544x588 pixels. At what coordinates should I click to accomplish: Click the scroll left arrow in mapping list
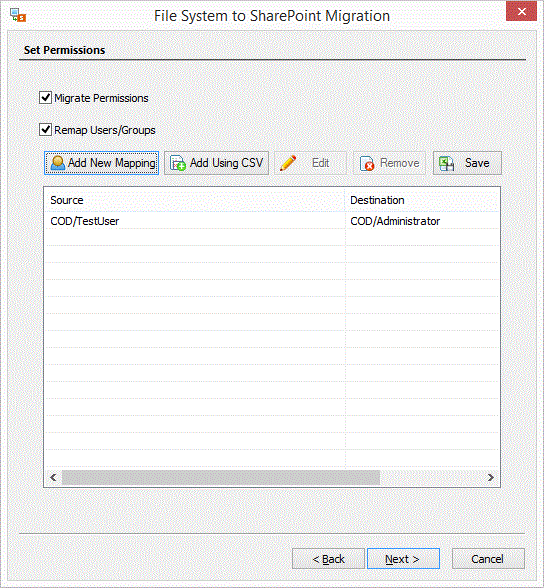tap(53, 477)
